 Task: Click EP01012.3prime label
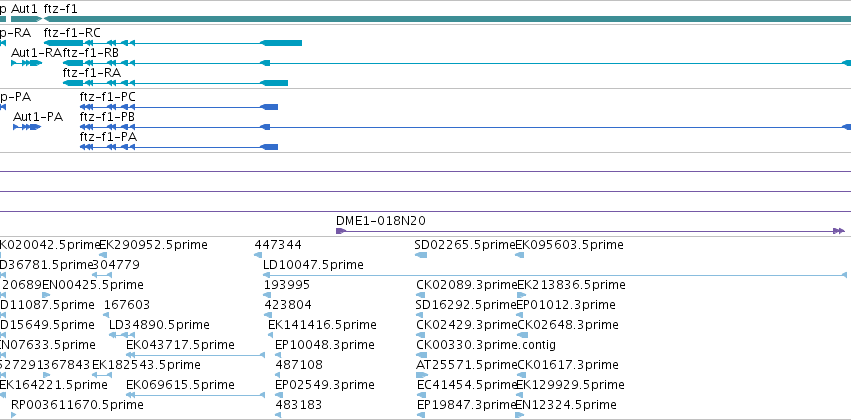566,305
